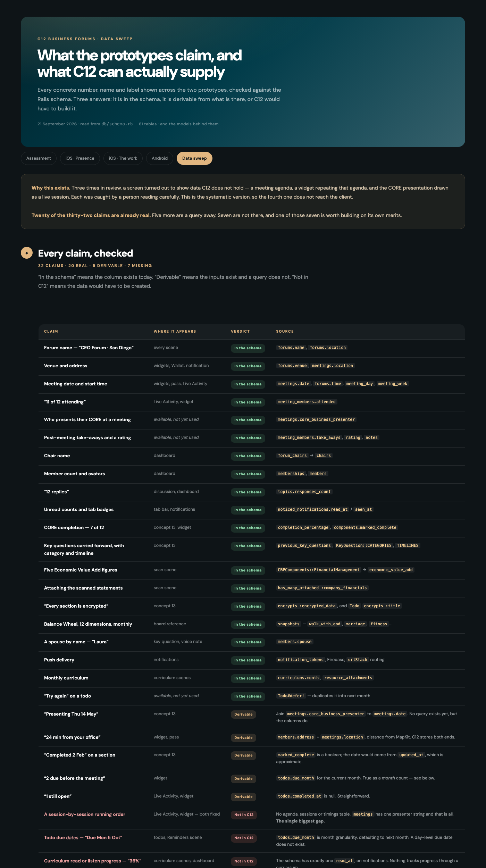The width and height of the screenshot is (486, 868).
Task: Click the topics.responses_count code chip
Action: [x=304, y=492]
